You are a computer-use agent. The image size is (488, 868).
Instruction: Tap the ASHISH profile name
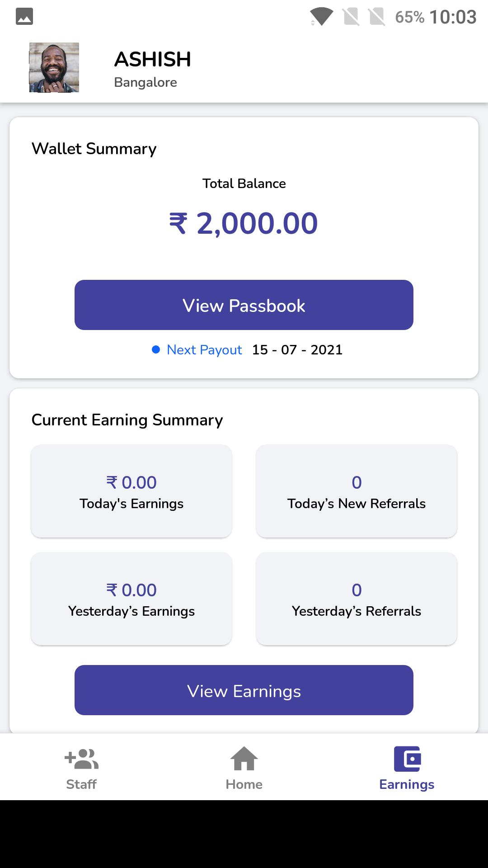coord(153,59)
